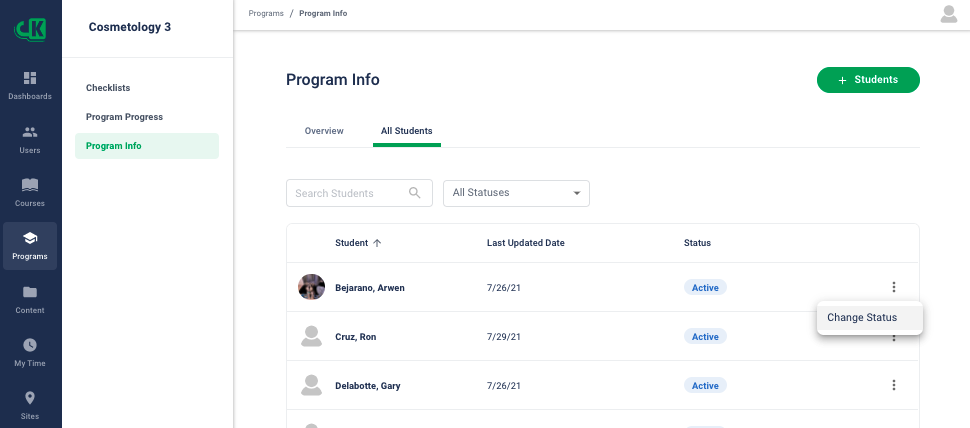Click the Active badge for Bejarano, Arwen
Screen dimensions: 970x428
click(705, 287)
